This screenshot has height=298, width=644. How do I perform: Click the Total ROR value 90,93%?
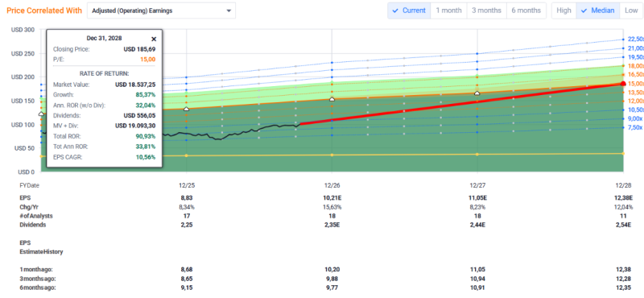point(146,136)
